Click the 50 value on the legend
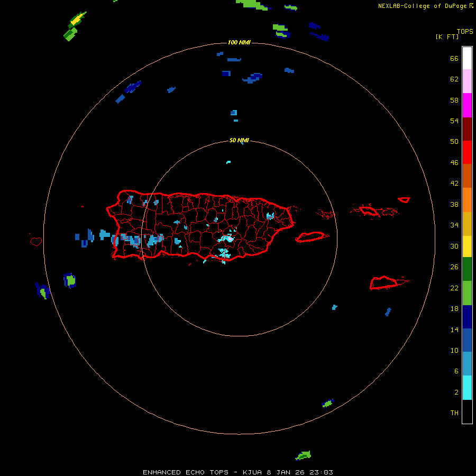476x476 pixels. (x=454, y=141)
